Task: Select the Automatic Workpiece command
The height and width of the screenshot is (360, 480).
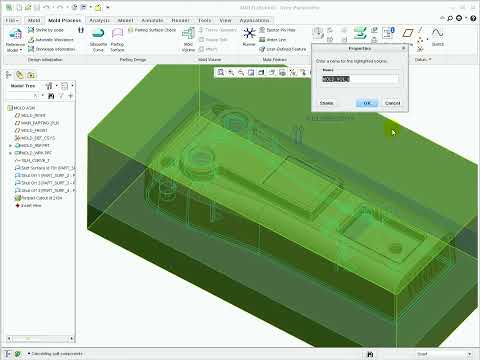Action: [51, 40]
